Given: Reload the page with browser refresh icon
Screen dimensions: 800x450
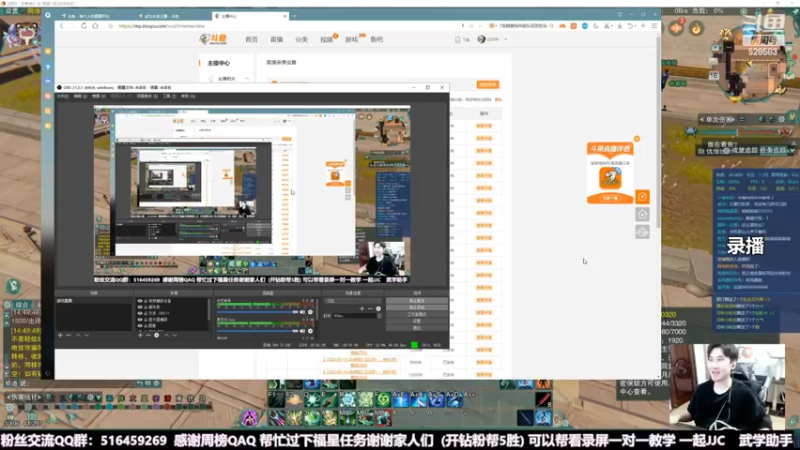Looking at the screenshot, I should 84,26.
